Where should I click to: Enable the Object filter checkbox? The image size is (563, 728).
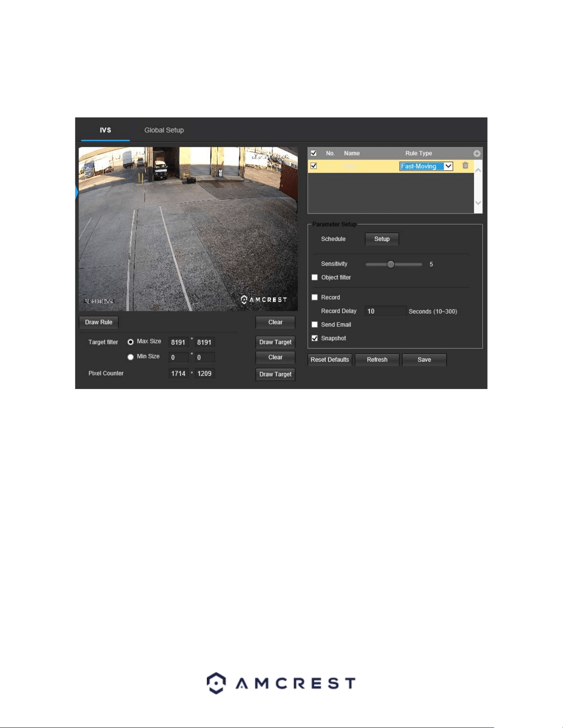click(314, 277)
